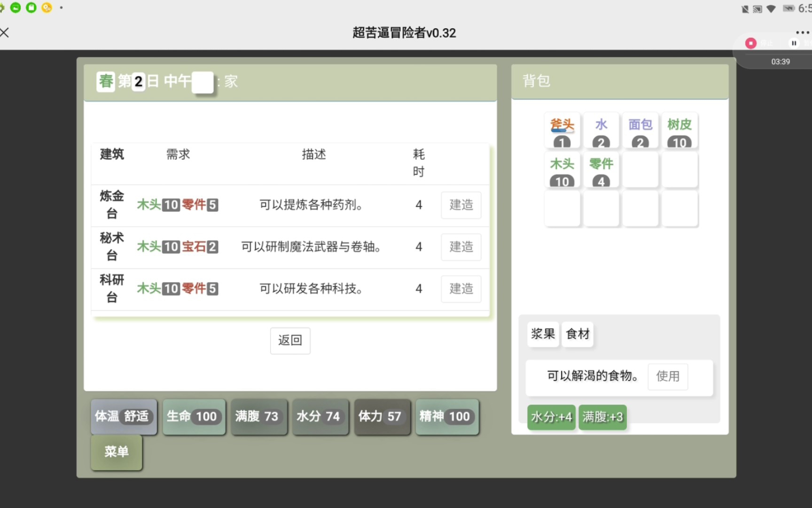Select the 斧头 axe item in backpack
Screen dimensions: 812x508
[562, 131]
